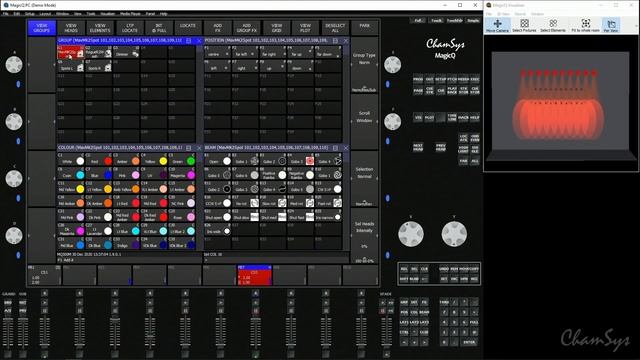
Task: Select the red active PB7 playback tile
Action: [x=254, y=275]
